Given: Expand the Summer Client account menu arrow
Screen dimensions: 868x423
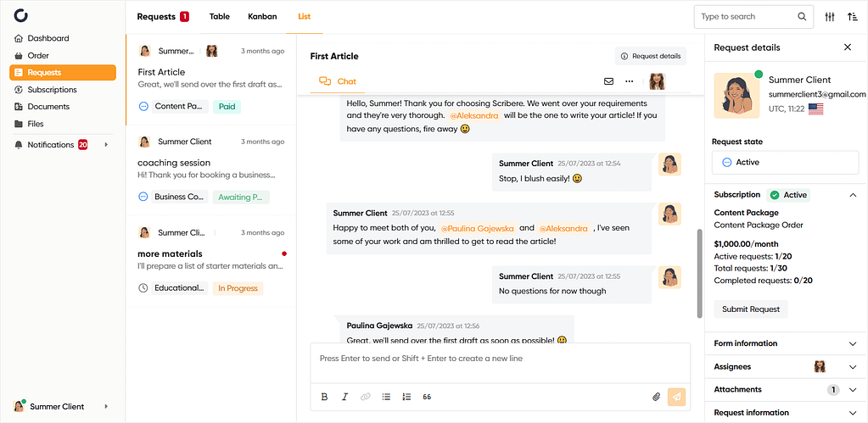Looking at the screenshot, I should coord(106,406).
